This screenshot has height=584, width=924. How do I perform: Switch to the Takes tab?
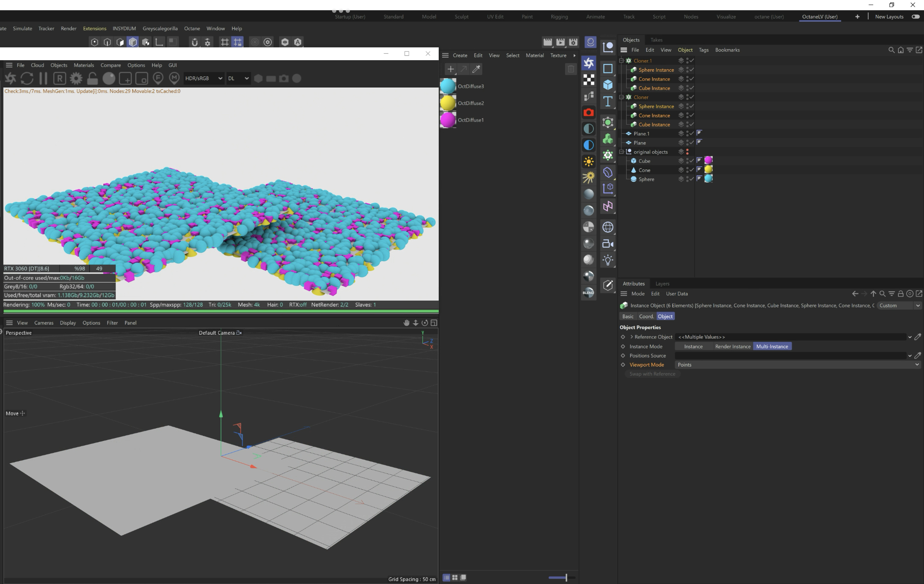click(x=656, y=40)
